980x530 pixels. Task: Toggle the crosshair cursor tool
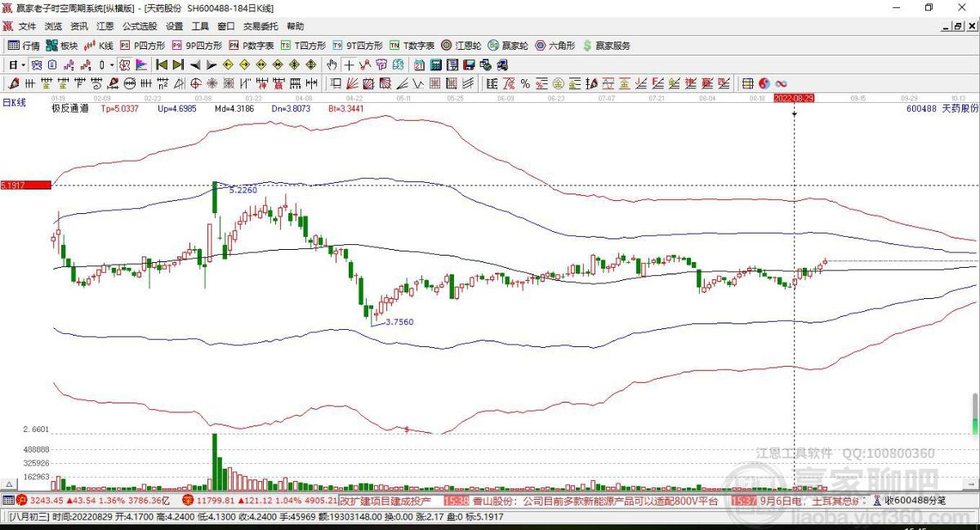tap(349, 65)
